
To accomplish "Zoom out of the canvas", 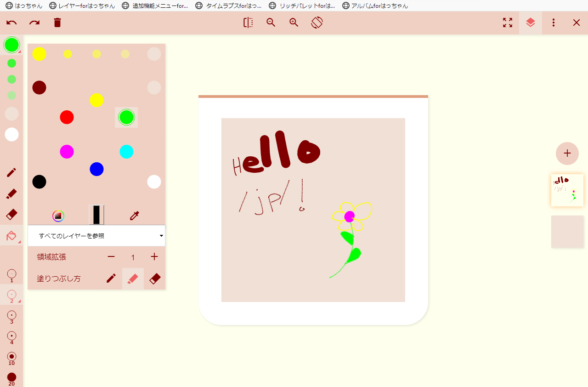I will tap(271, 23).
